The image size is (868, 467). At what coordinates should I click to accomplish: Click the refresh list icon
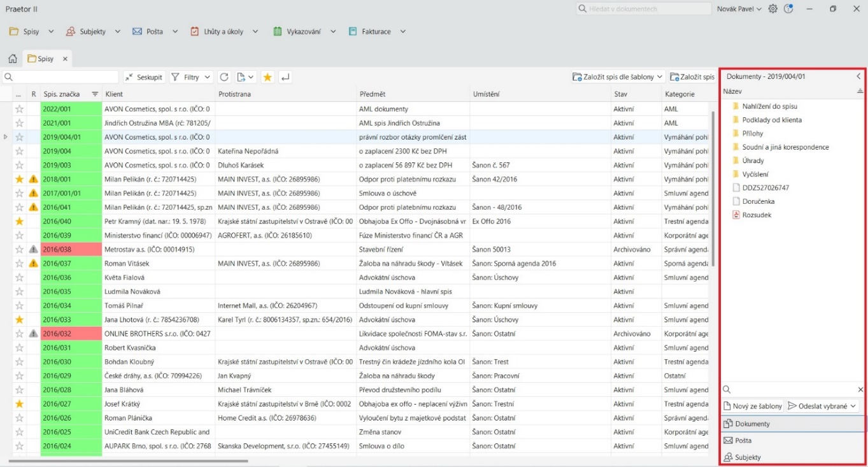(224, 77)
